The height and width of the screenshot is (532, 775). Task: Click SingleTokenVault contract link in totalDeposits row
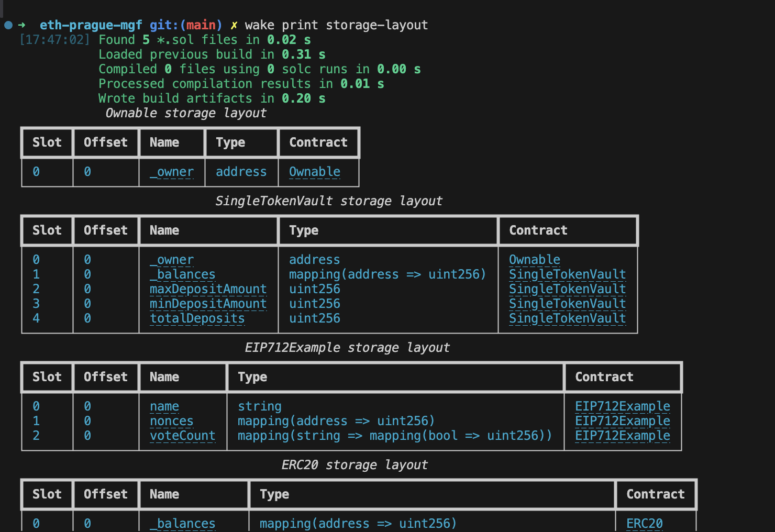[x=567, y=318]
